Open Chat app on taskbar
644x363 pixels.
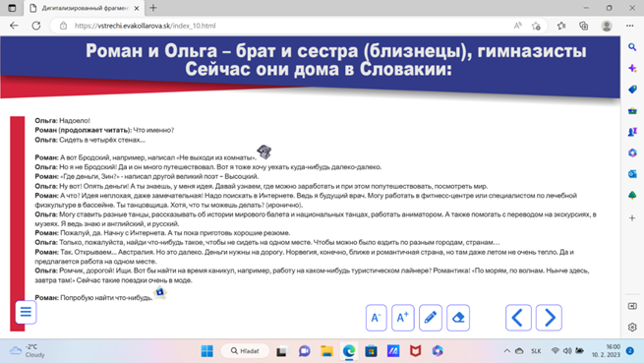pyautogui.click(x=305, y=351)
